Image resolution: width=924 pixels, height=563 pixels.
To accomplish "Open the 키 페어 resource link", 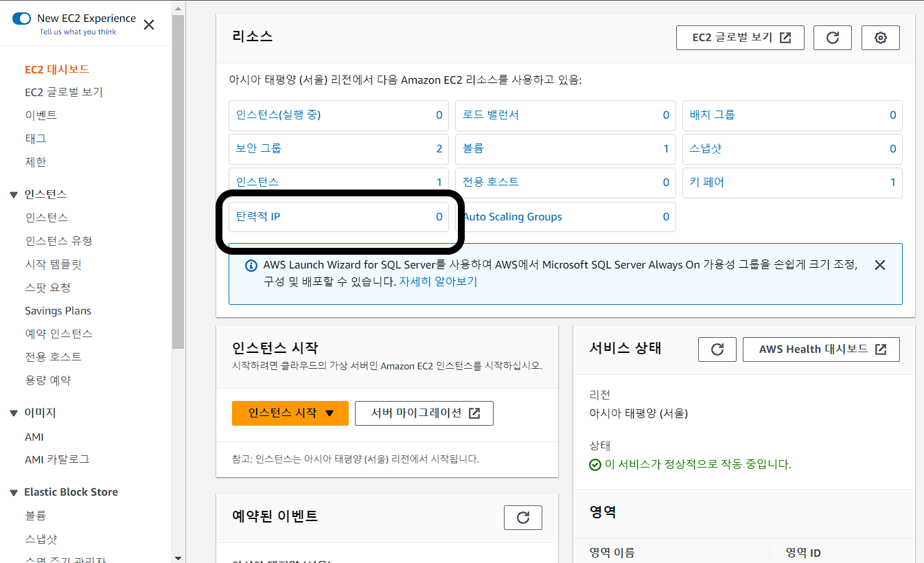I will click(x=706, y=182).
